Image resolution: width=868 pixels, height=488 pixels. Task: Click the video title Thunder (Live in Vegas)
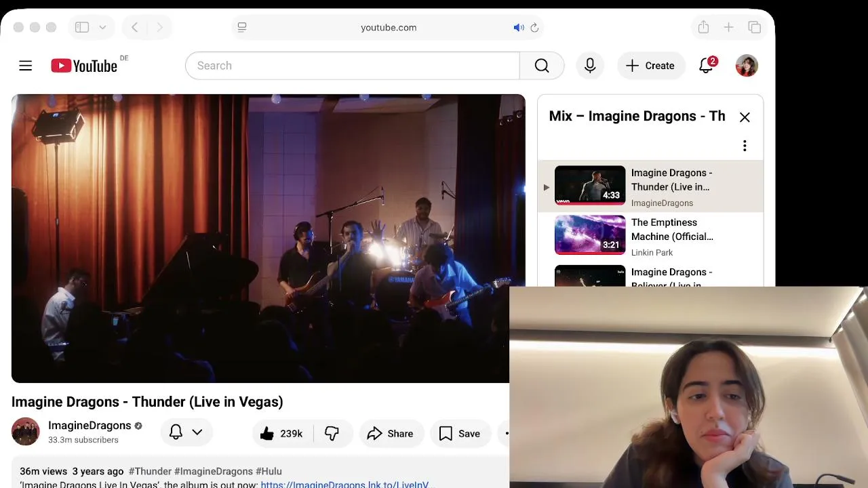(147, 402)
